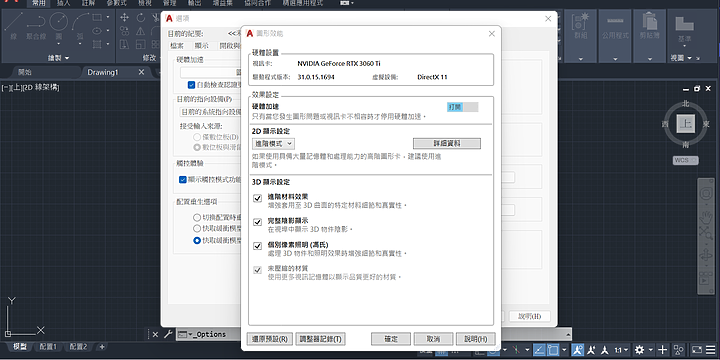Viewport: 720px width, 360px height.
Task: Expand the Group (群組) panel arrow
Action: (580, 58)
